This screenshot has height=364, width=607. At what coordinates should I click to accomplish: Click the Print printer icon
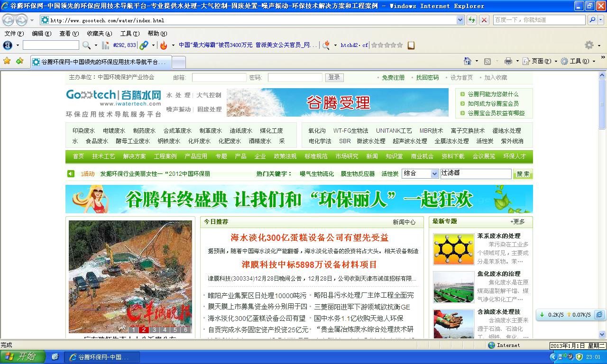tap(508, 61)
